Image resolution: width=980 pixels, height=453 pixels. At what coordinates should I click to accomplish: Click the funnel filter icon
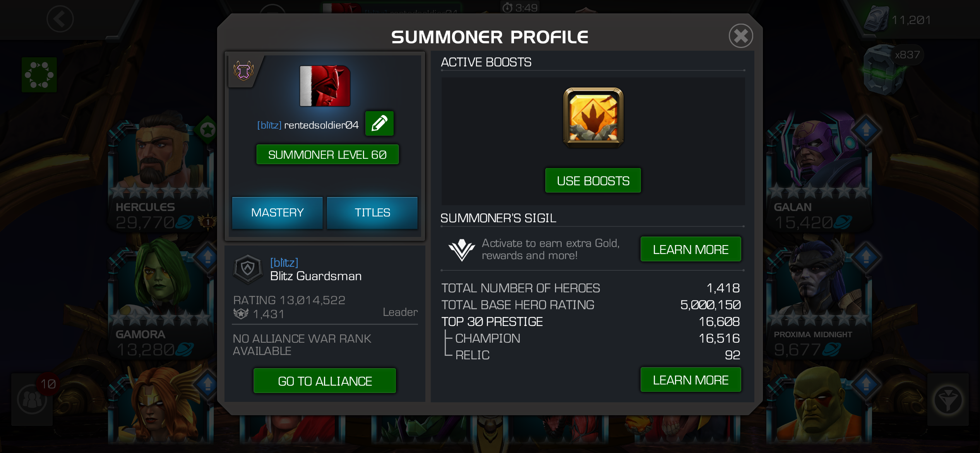coord(948,400)
